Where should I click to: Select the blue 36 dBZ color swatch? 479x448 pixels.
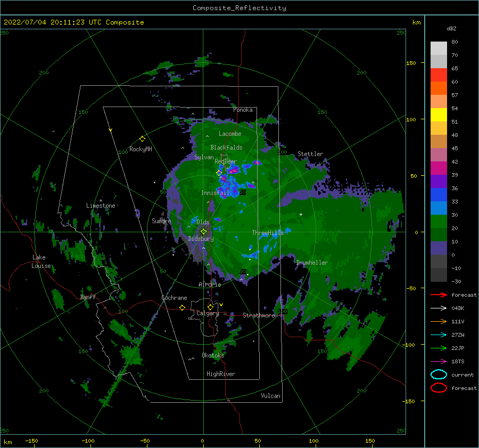[439, 194]
